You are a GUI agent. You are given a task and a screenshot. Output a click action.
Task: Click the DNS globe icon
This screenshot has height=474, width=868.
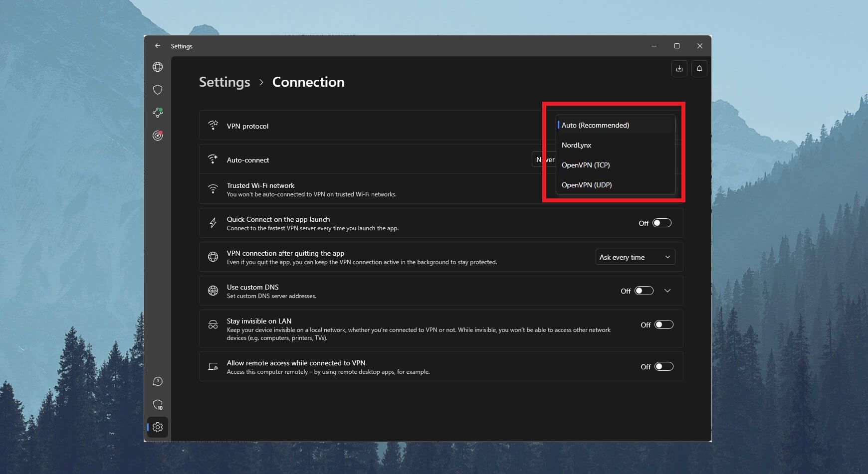tap(213, 291)
